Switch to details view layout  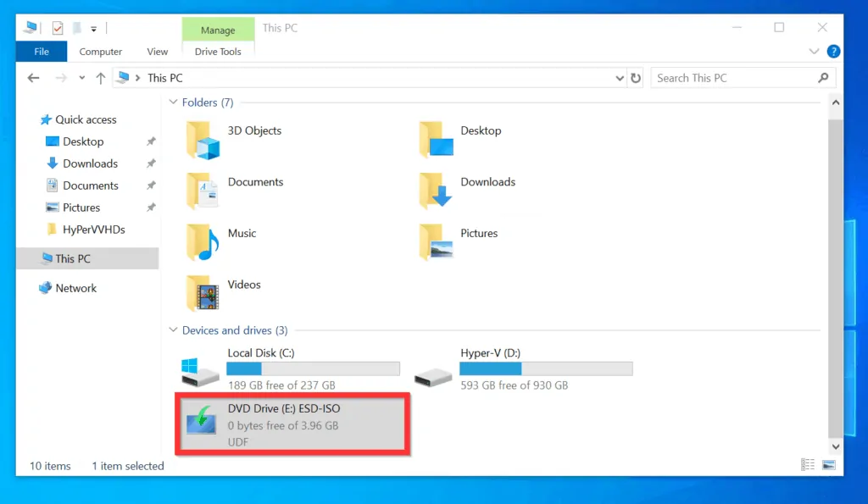(x=808, y=465)
